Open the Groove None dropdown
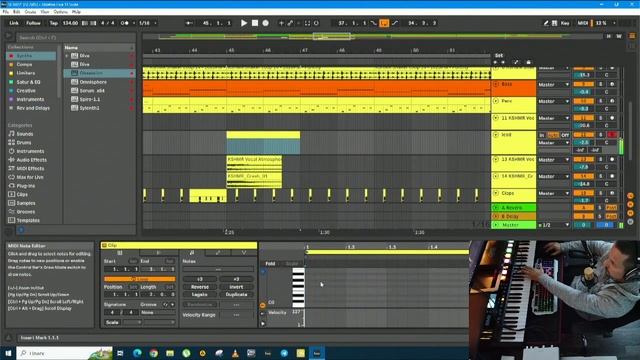Viewport: 640px width, 360px height. click(x=157, y=313)
